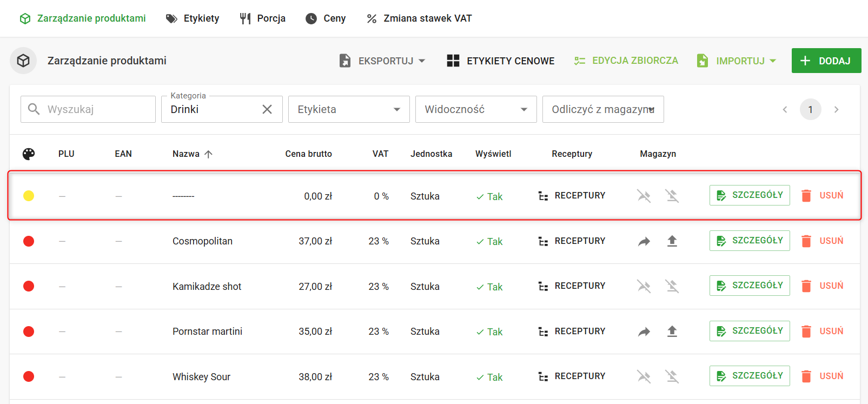
Task: Click the share arrow icon for Pornstar martini
Action: click(644, 332)
